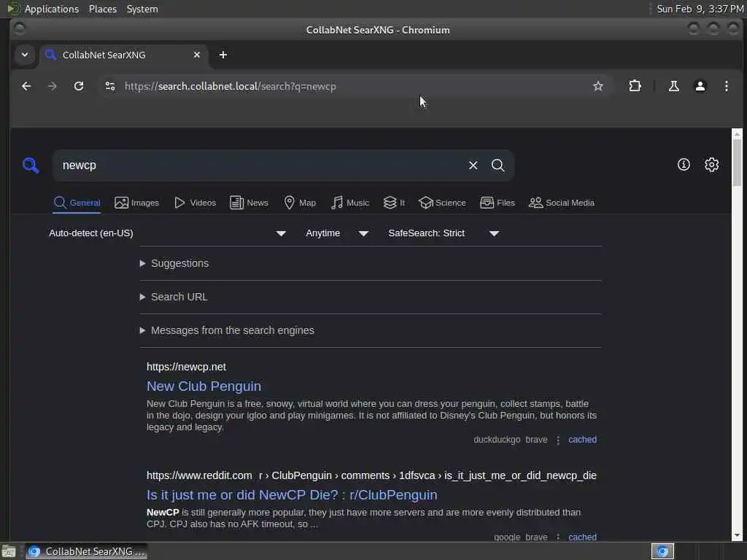Click the show desktop icon in taskbar
Screen dimensions: 747x560
(x=9, y=551)
